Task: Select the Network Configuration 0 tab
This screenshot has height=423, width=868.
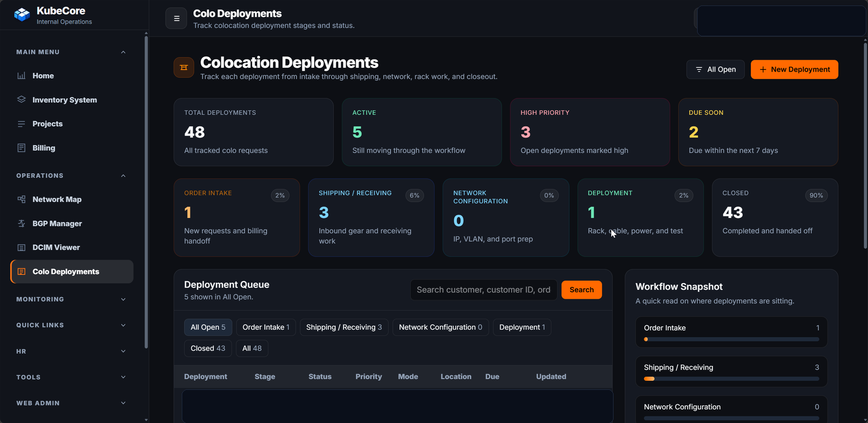Action: point(441,327)
